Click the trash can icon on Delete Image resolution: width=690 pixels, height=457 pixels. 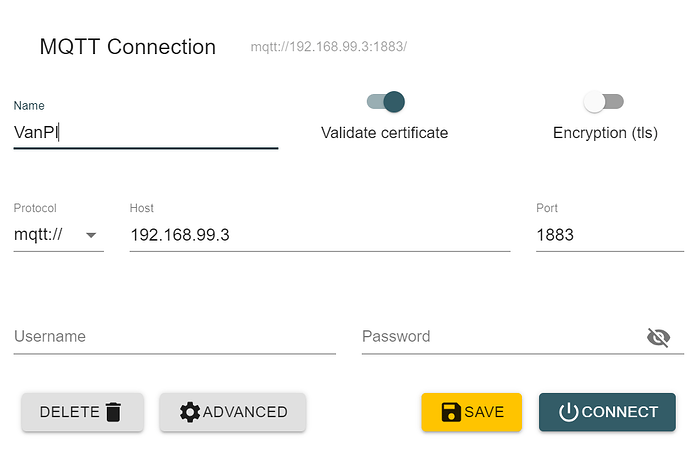tap(113, 412)
